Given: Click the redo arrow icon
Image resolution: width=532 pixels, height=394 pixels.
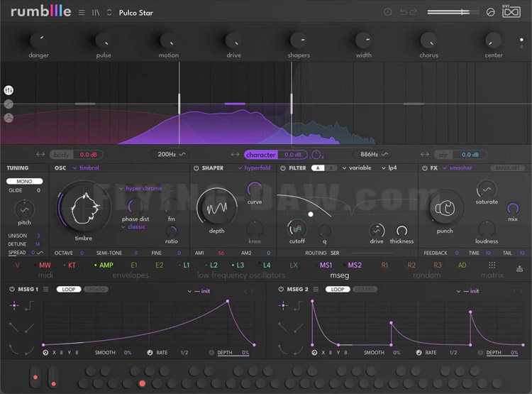Looking at the screenshot, I should pos(413,12).
